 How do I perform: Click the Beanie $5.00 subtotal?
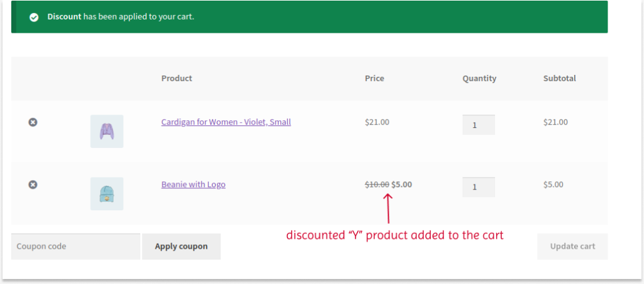click(x=553, y=185)
